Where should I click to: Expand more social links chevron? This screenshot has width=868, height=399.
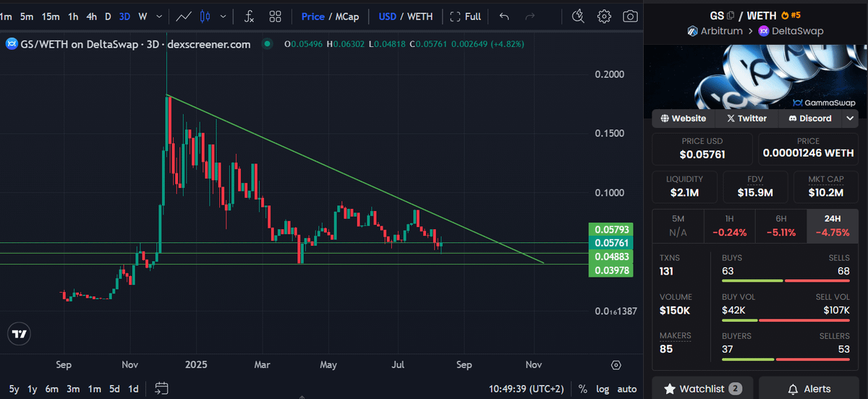coord(850,118)
